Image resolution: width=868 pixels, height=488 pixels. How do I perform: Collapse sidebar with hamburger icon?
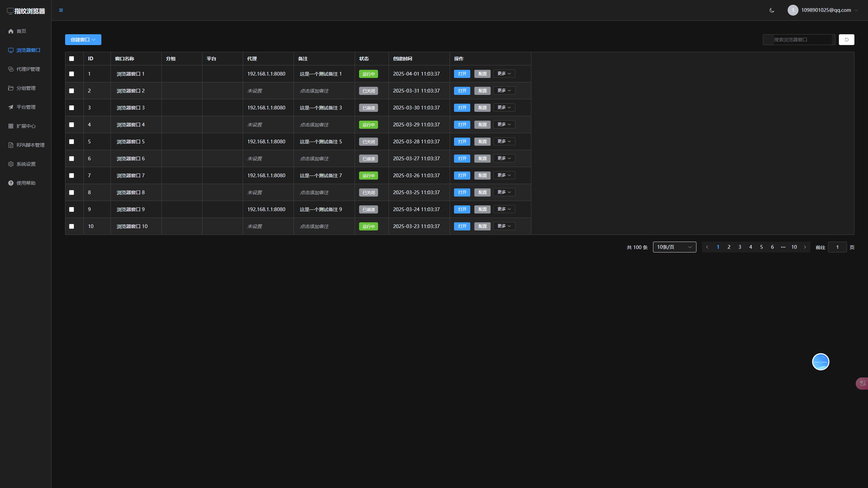tap(61, 10)
